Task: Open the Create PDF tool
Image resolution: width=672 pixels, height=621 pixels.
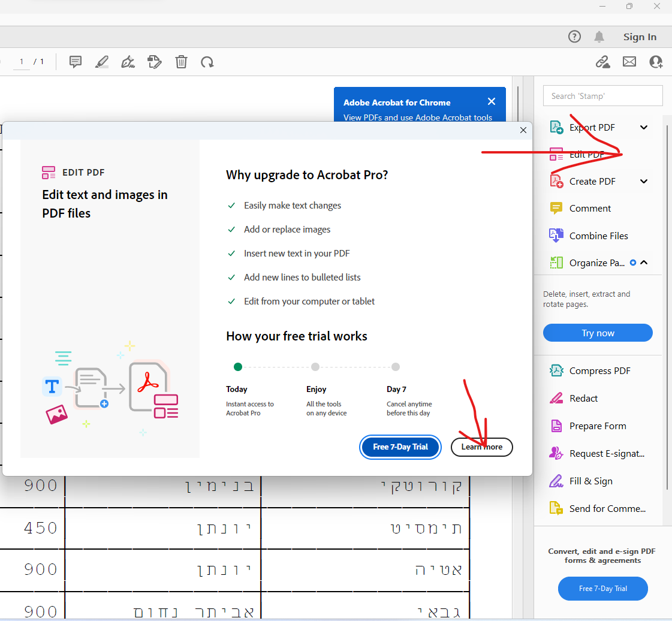Action: click(x=592, y=181)
